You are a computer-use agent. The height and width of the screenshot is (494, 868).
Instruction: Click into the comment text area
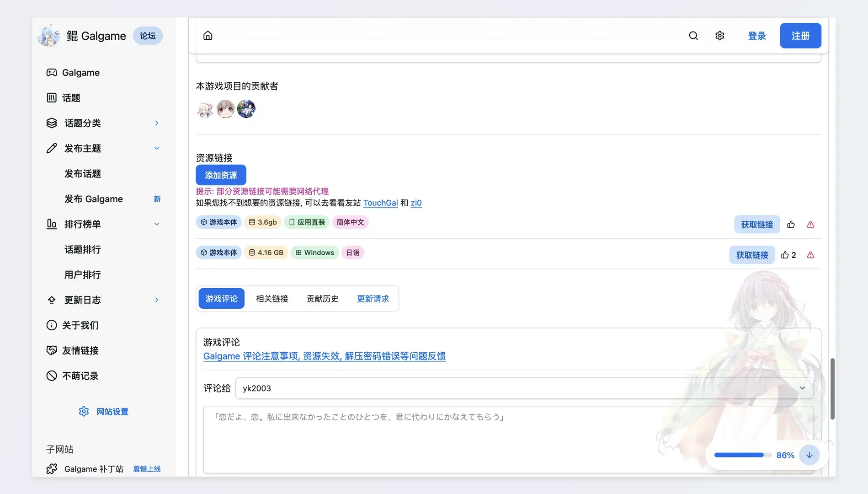click(x=508, y=440)
